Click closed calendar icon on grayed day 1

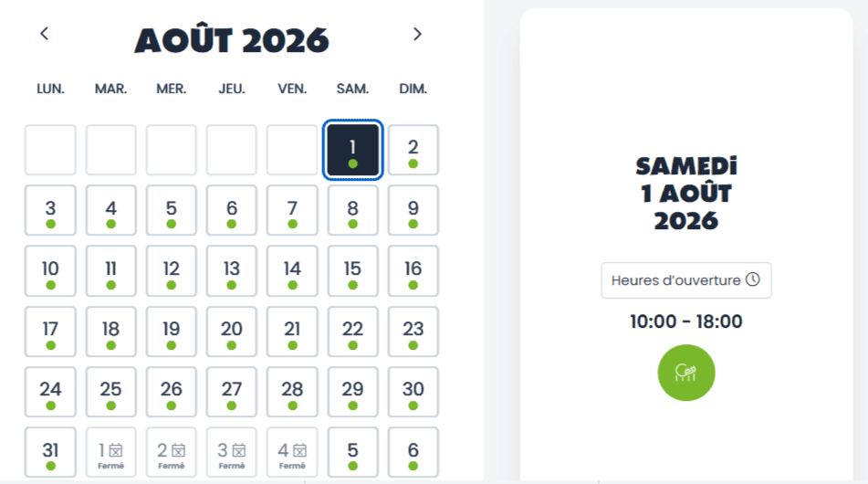116,450
